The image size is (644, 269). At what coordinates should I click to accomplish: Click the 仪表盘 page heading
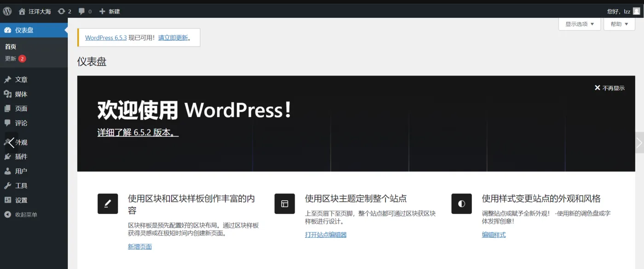tap(92, 62)
